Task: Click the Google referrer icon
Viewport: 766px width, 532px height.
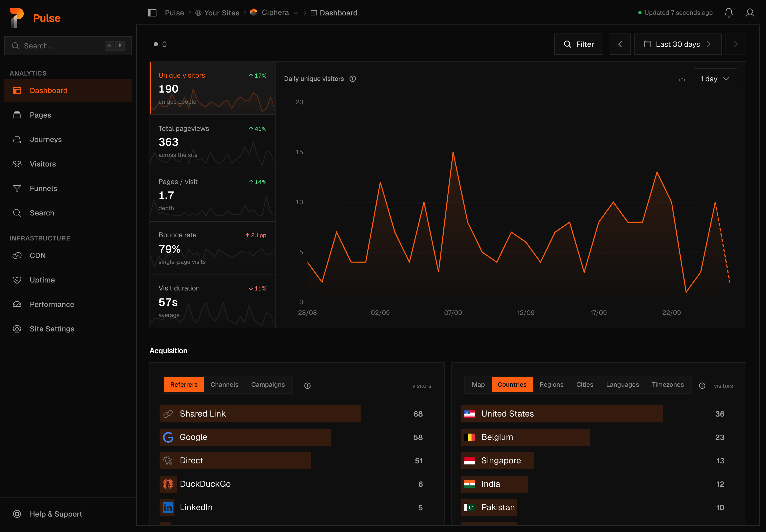Action: coord(168,437)
